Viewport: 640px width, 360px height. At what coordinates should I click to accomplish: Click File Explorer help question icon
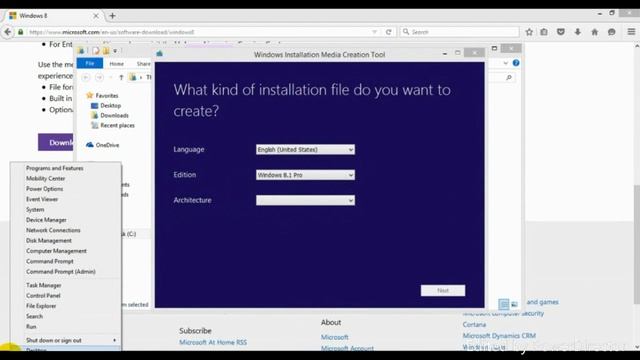[x=516, y=63]
